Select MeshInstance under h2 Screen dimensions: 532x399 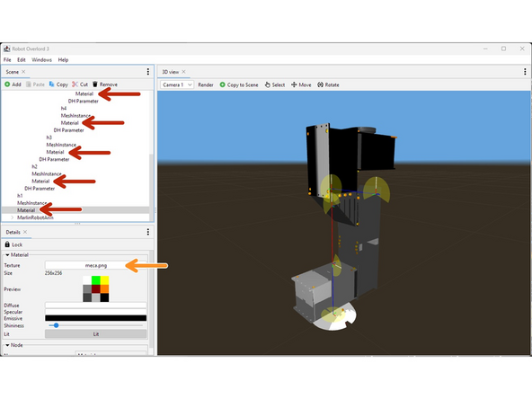(x=47, y=174)
